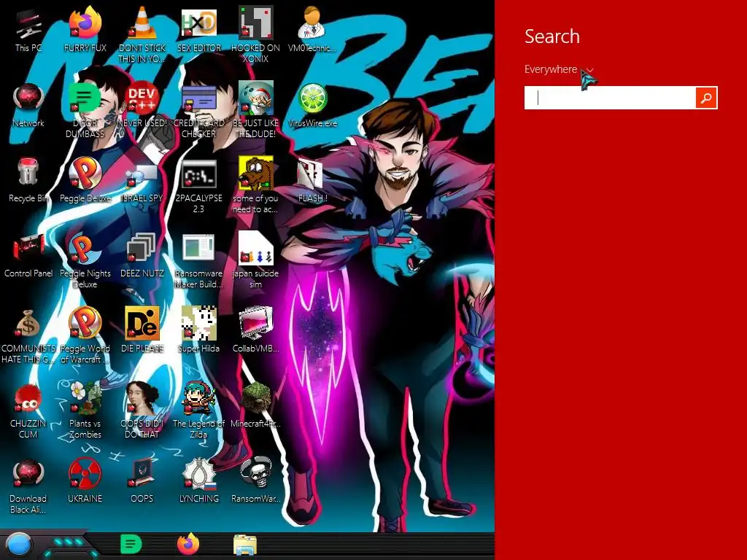Open File Explorer from the taskbar
The width and height of the screenshot is (747, 560).
[x=245, y=545]
